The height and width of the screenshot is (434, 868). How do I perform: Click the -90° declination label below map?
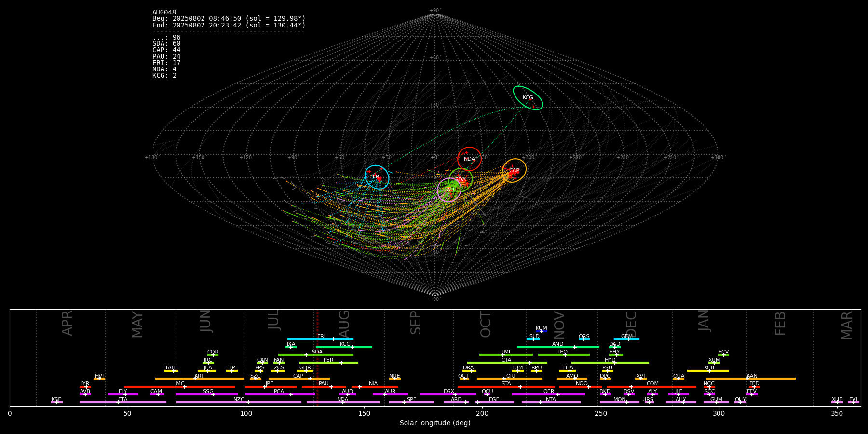pyautogui.click(x=435, y=299)
